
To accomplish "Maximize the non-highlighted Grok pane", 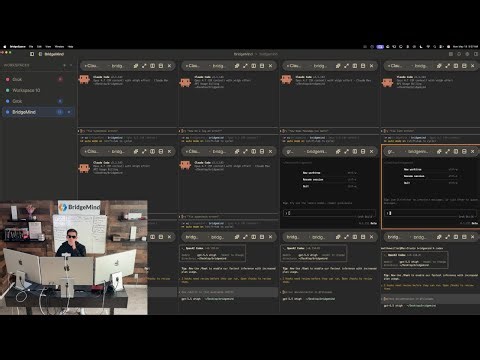I will coord(346,151).
